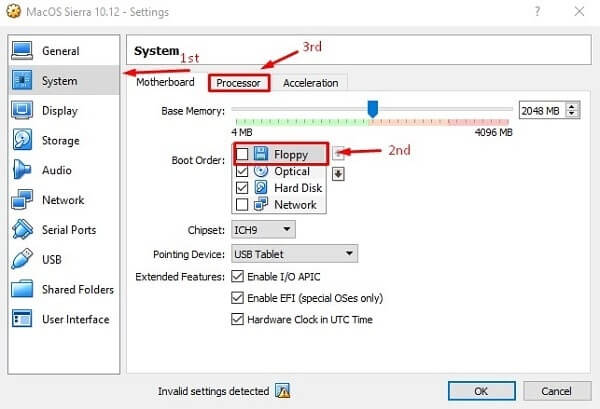
Task: Uncheck the Hard Disk boot checkbox
Action: click(242, 187)
